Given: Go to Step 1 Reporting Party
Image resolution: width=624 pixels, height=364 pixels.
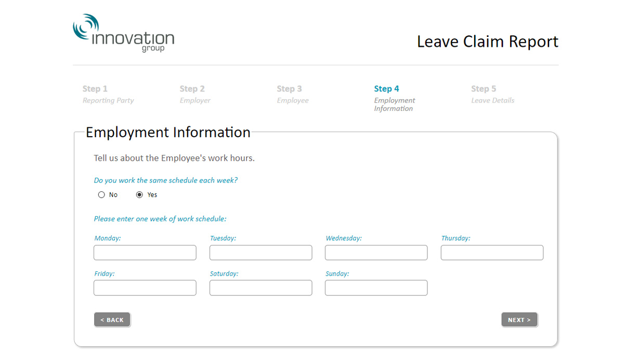Looking at the screenshot, I should (108, 94).
